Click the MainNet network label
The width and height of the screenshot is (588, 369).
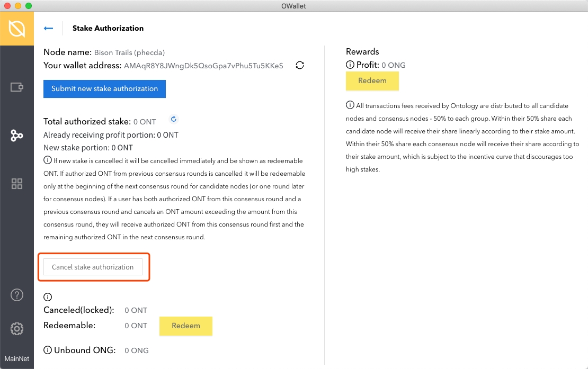17,358
